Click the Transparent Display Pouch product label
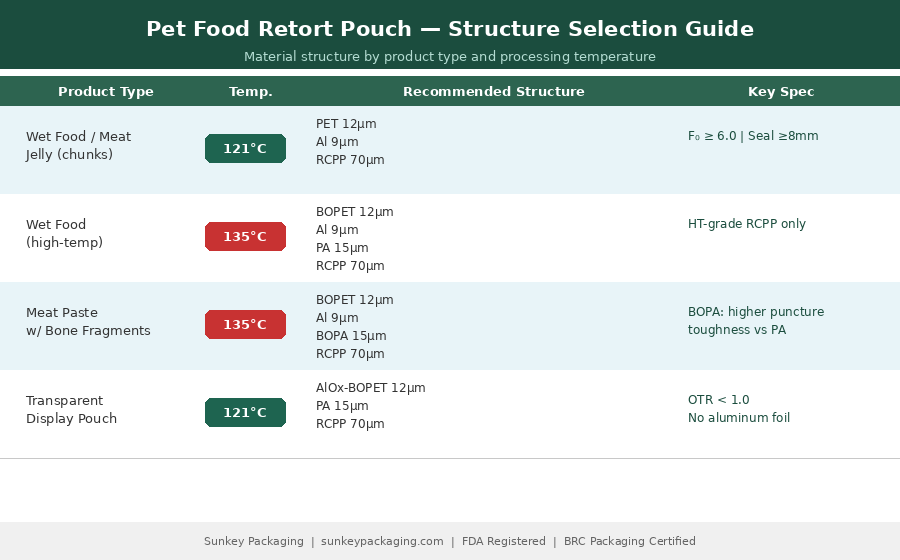900x560 pixels. coord(71,410)
